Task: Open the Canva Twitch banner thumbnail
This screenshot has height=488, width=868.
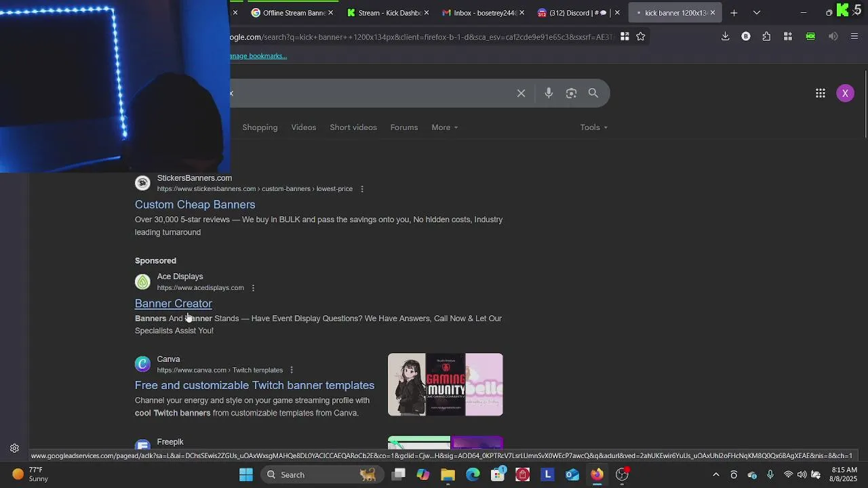Action: click(446, 384)
